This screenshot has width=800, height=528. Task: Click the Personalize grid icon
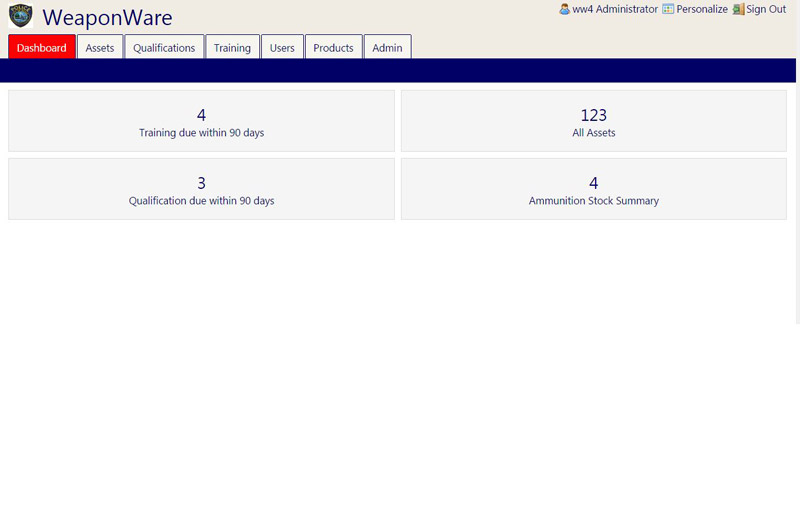coord(668,9)
